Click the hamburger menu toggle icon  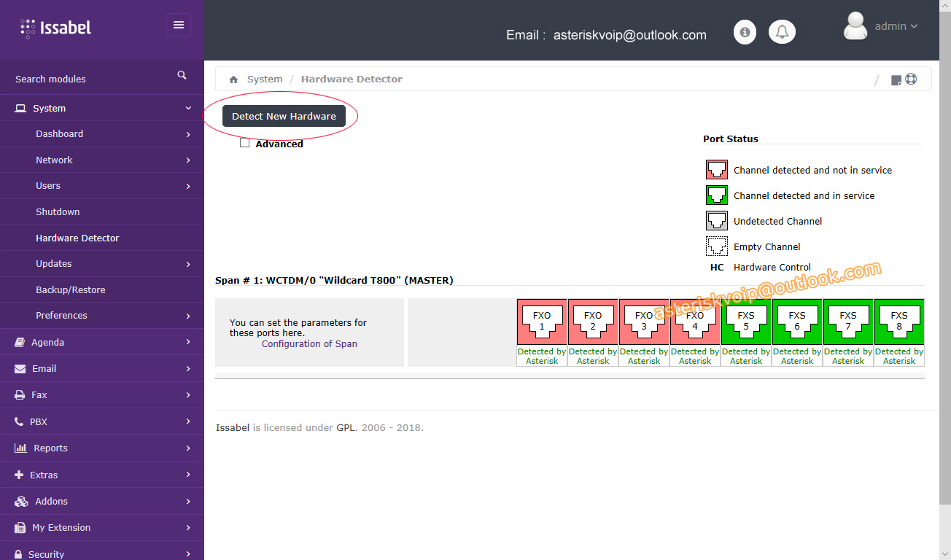179,25
